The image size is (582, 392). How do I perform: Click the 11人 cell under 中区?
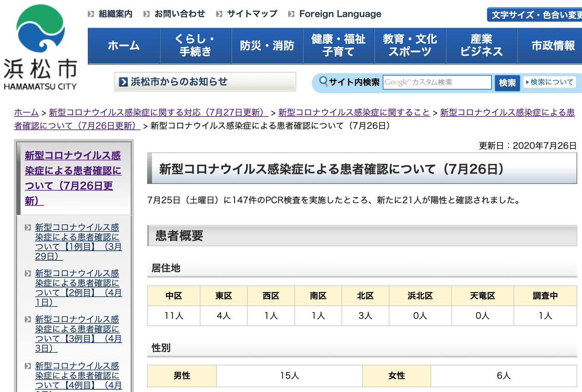174,316
